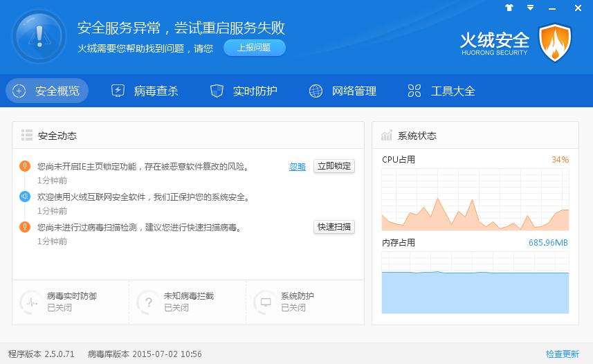This screenshot has height=364, width=593.
Task: Switch to the 实时防护 tab
Action: [244, 91]
